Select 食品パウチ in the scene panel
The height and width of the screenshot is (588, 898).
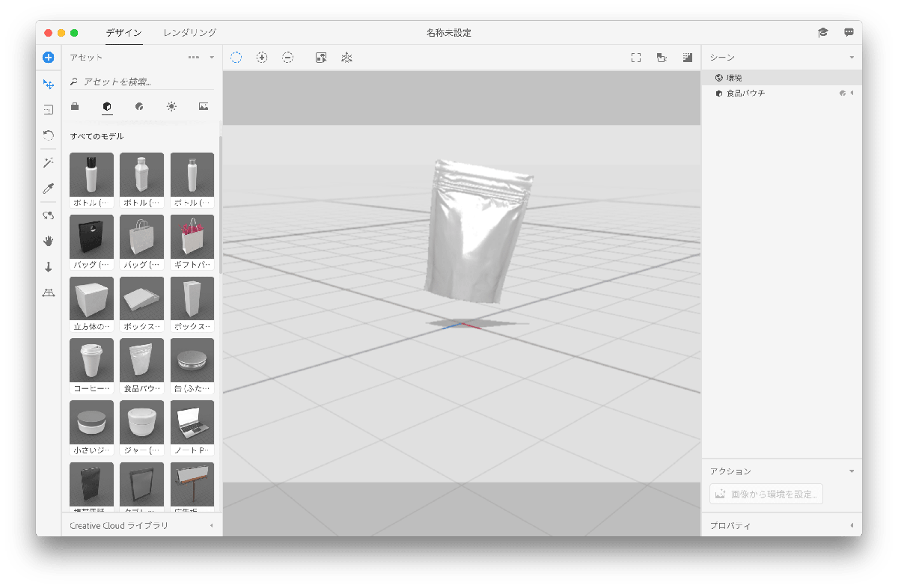[x=745, y=94]
